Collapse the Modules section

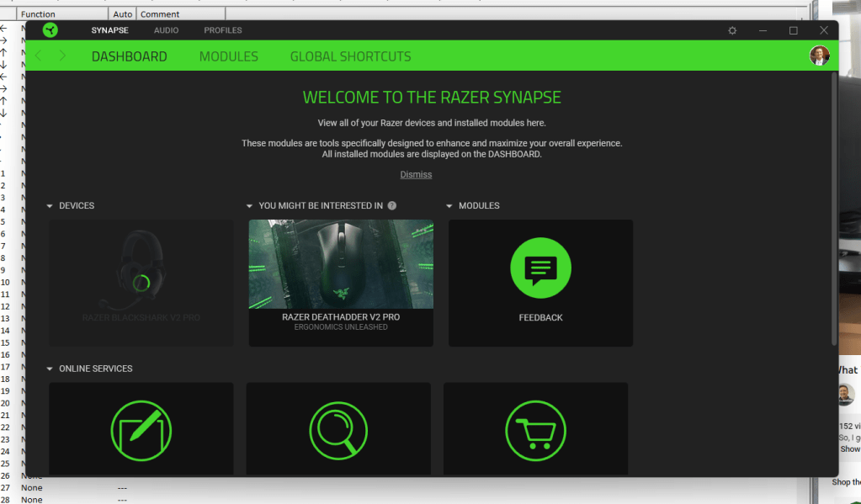coord(449,206)
